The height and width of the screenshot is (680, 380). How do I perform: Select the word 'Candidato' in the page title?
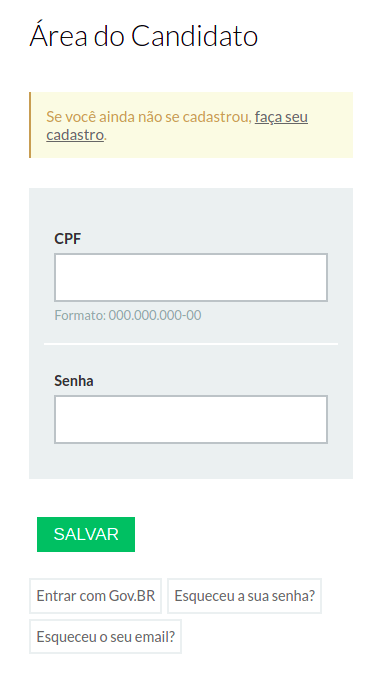(x=195, y=36)
